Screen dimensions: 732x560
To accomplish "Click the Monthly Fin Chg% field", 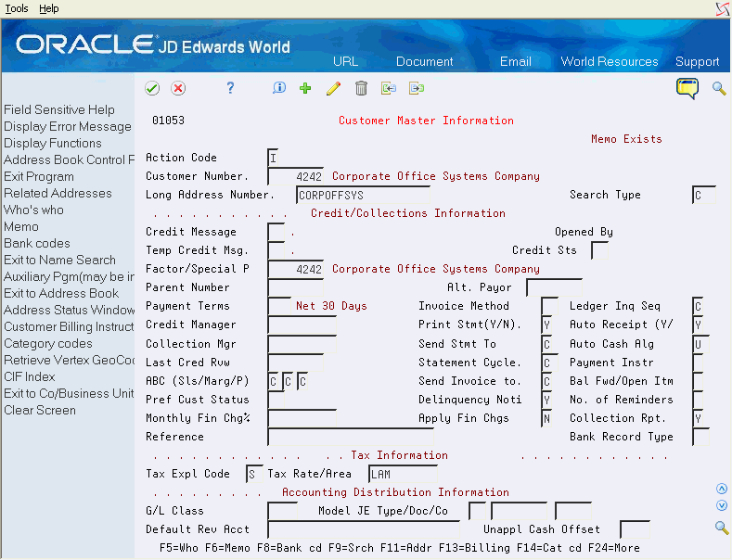I will (x=302, y=418).
